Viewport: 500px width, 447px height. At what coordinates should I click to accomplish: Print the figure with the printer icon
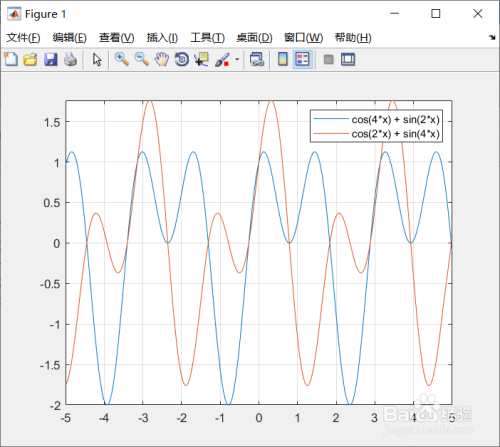70,59
